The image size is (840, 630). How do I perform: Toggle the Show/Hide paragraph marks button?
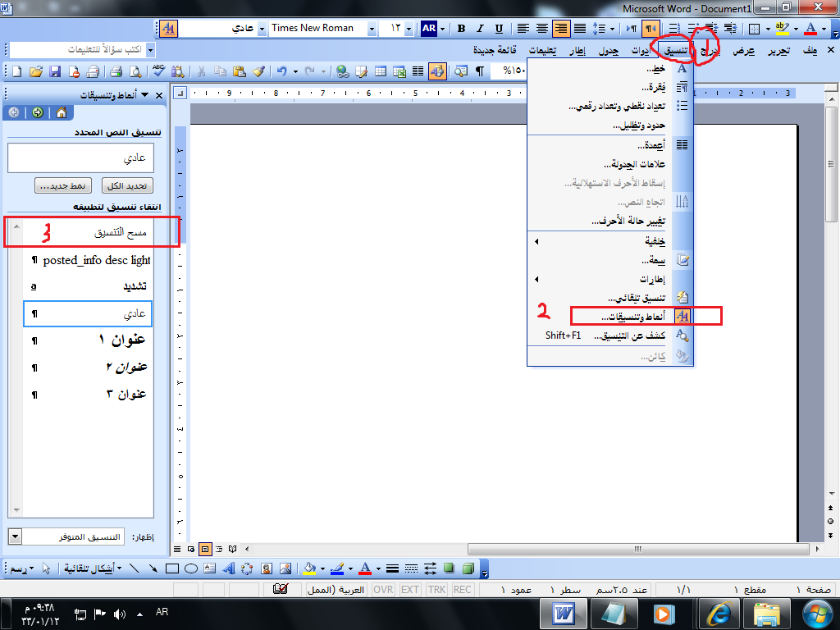[x=480, y=71]
